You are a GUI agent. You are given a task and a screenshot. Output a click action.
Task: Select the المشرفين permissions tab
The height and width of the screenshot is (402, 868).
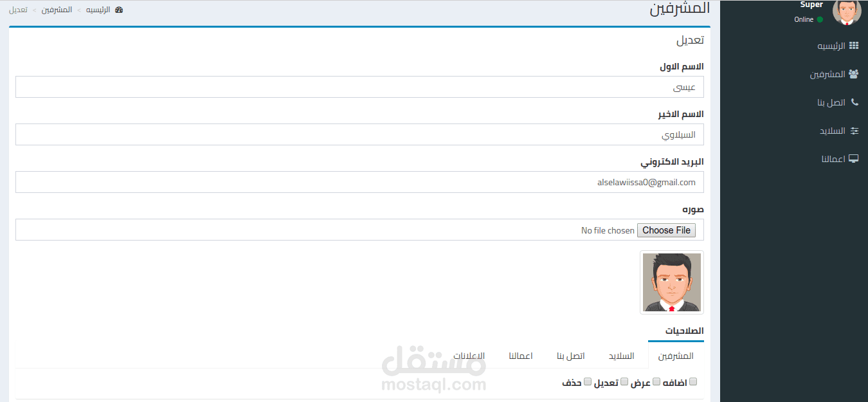(x=676, y=356)
